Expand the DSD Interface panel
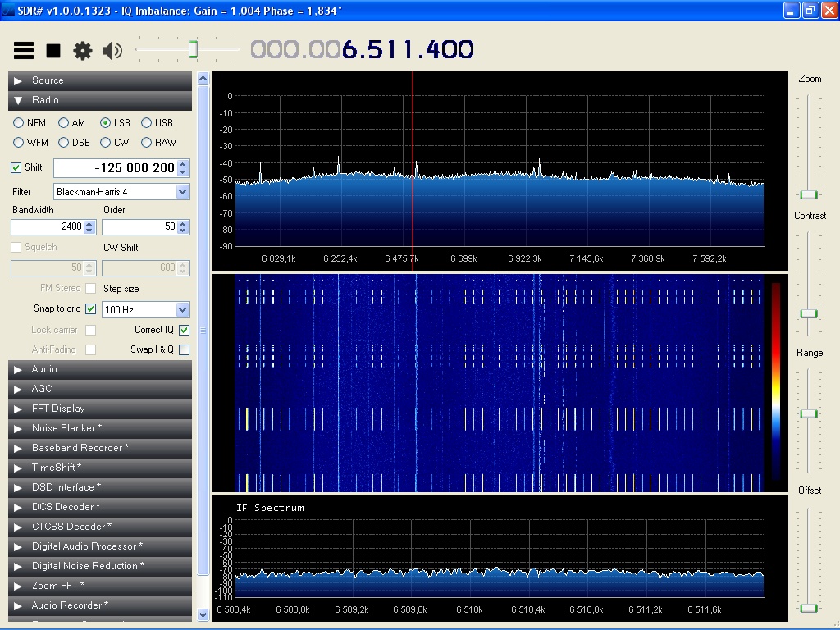The image size is (840, 630). coord(99,487)
